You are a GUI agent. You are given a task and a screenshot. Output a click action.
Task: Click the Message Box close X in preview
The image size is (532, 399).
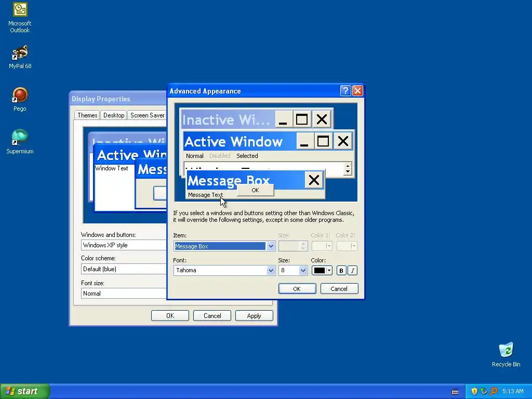[314, 180]
